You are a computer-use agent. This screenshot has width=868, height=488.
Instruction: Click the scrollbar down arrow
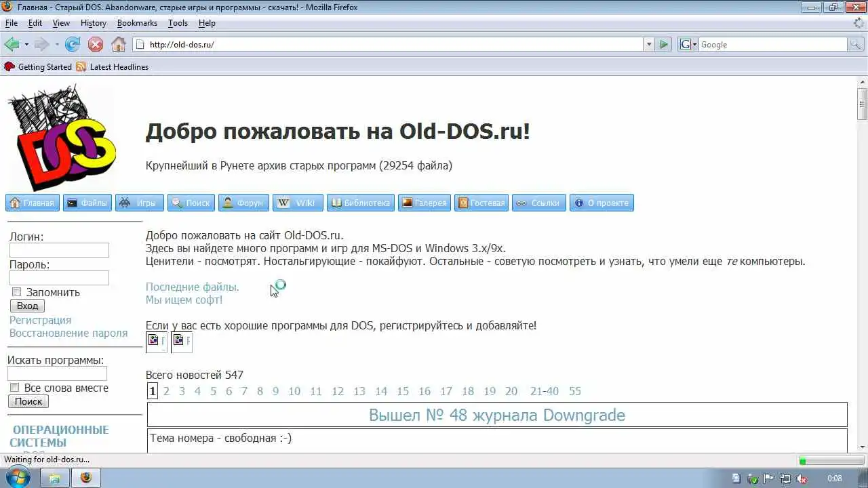862,446
